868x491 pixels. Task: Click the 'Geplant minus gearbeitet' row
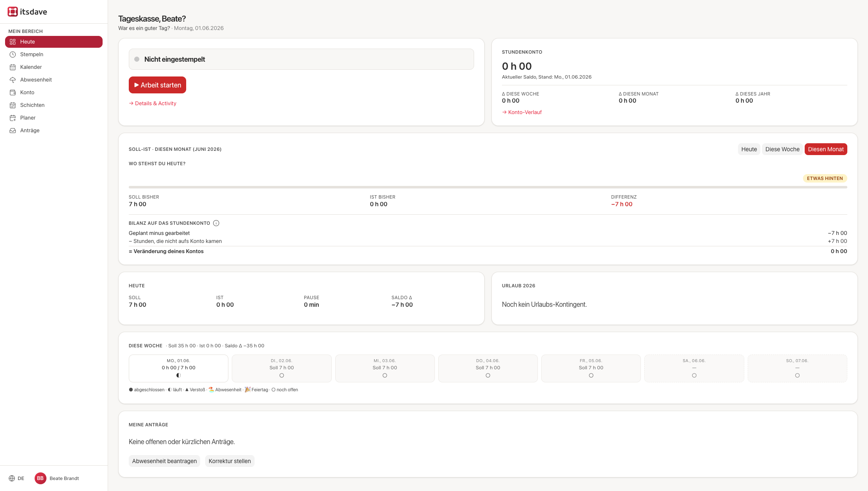488,233
